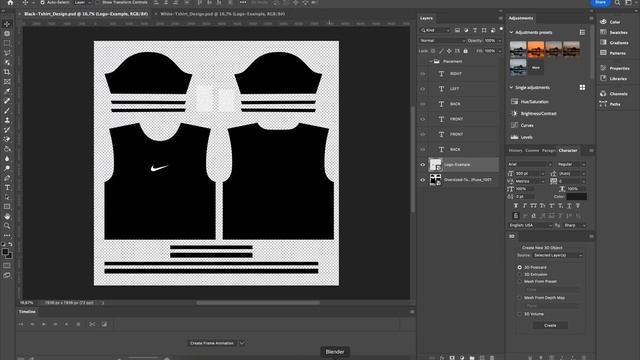Select the Clone Stamp tool

click(x=7, y=120)
